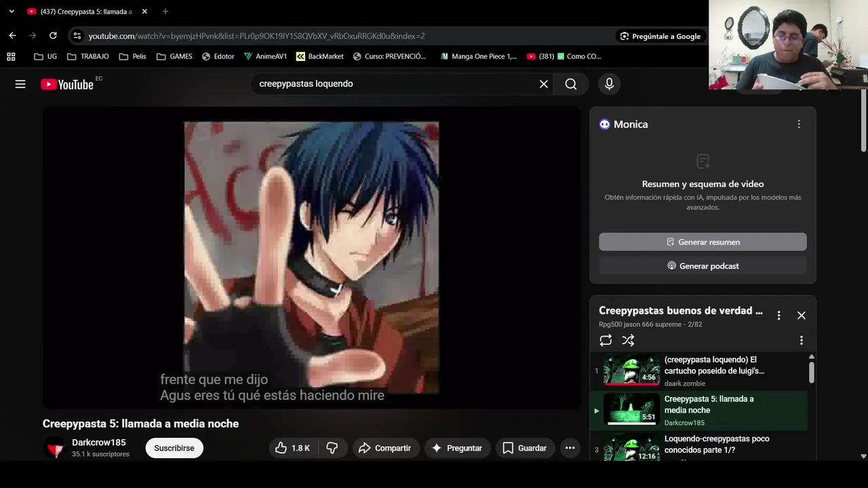The height and width of the screenshot is (488, 868).
Task: Toggle playlist loop
Action: 606,340
